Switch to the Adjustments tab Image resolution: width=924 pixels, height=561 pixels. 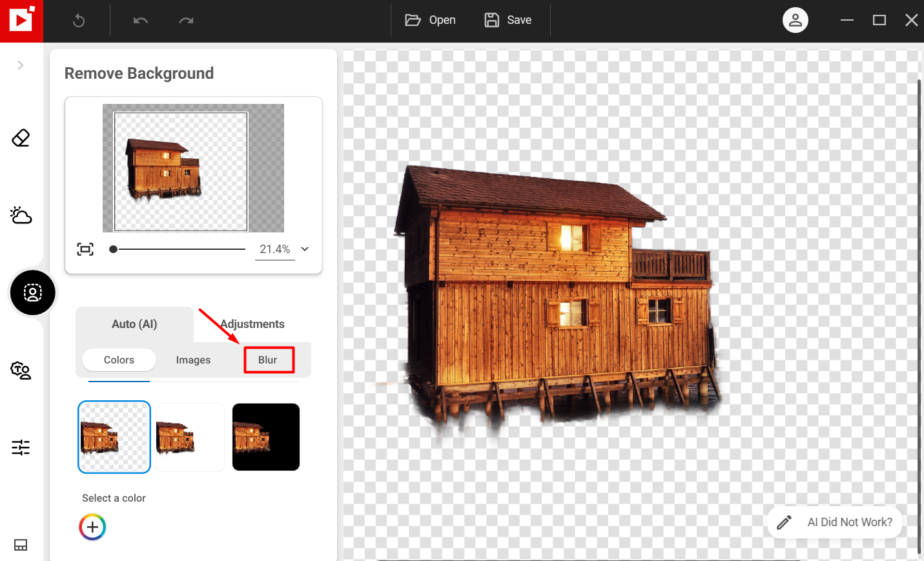tap(252, 324)
